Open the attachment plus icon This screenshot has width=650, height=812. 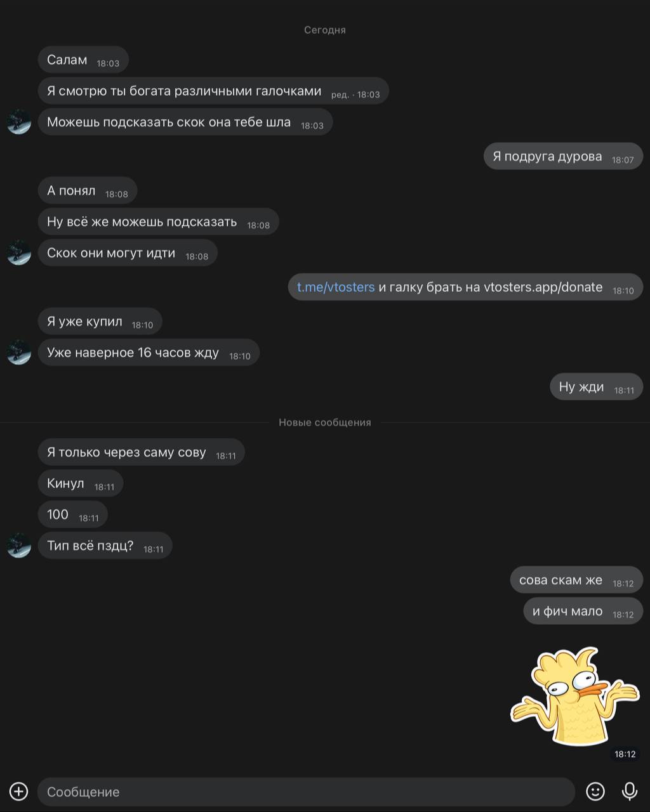(x=19, y=791)
